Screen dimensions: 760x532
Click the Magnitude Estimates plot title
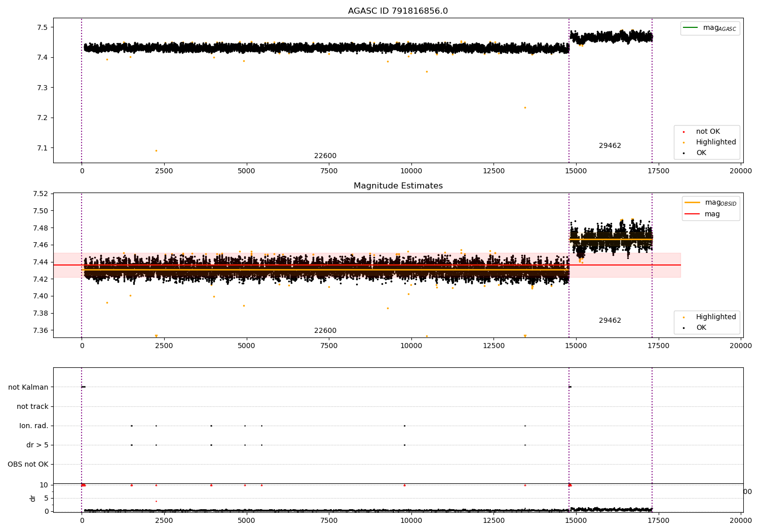point(398,186)
